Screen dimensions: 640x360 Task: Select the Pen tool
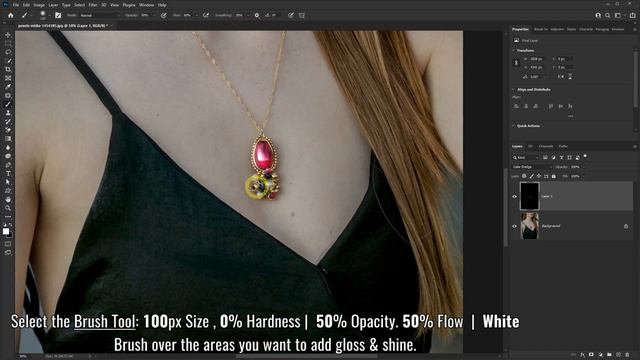pyautogui.click(x=8, y=165)
